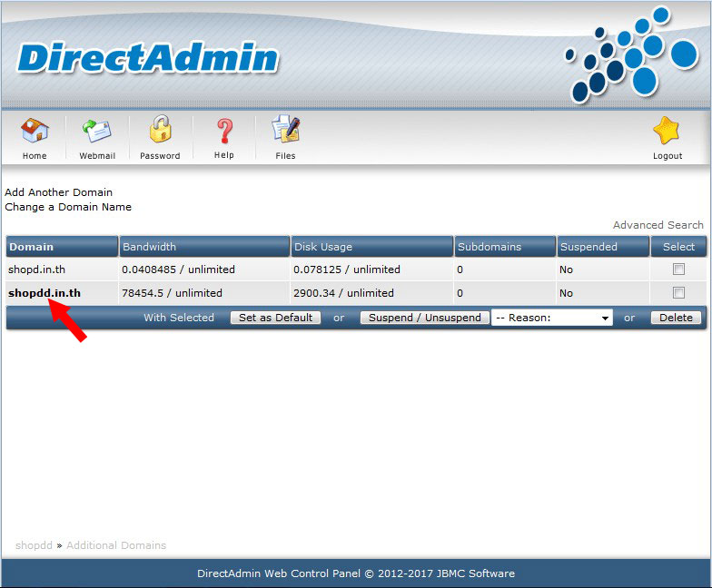The width and height of the screenshot is (712, 588).
Task: Open the Home house icon
Action: coord(35,131)
